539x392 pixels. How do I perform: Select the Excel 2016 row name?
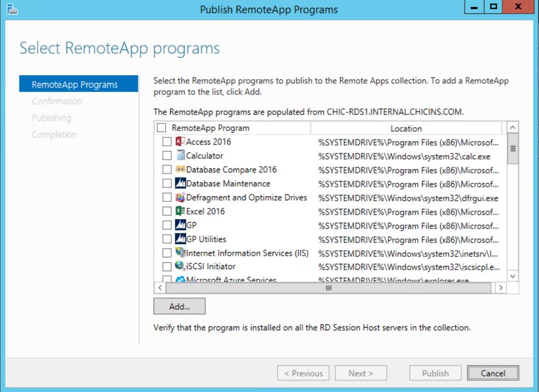(x=206, y=211)
